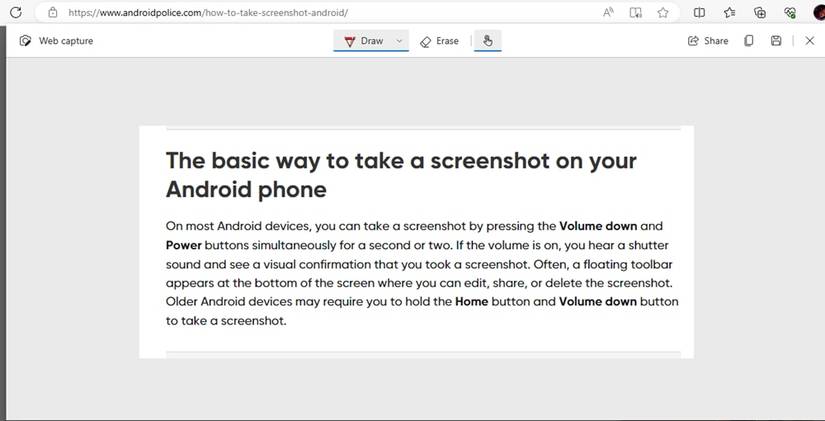
Task: Open Browser essentials heart icon
Action: pos(790,13)
